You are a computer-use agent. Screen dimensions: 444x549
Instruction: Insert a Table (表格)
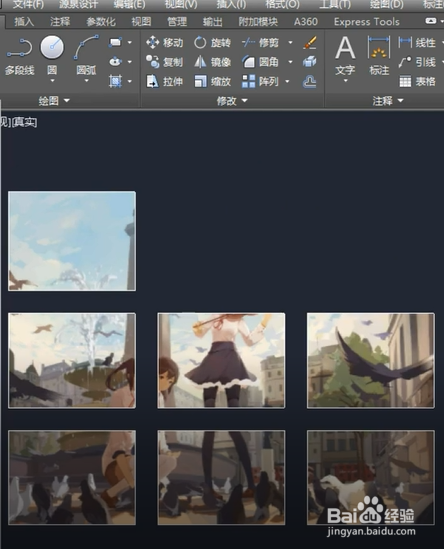pyautogui.click(x=417, y=81)
